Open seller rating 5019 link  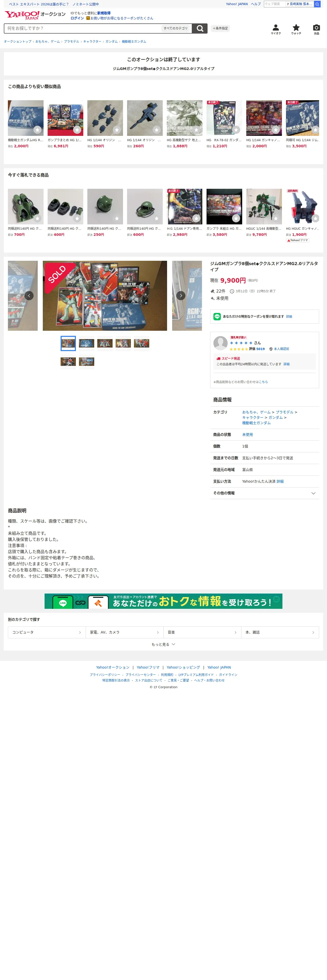(260, 349)
